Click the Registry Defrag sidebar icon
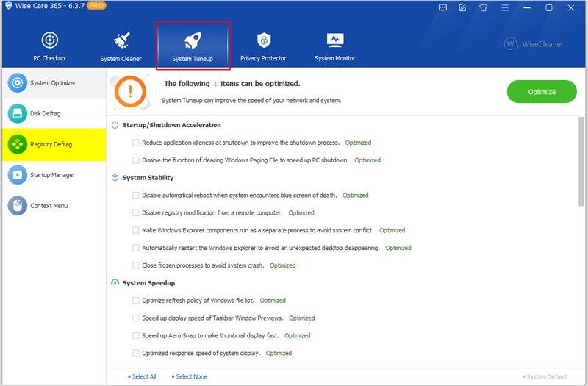Image resolution: width=588 pixels, height=386 pixels. coord(17,144)
